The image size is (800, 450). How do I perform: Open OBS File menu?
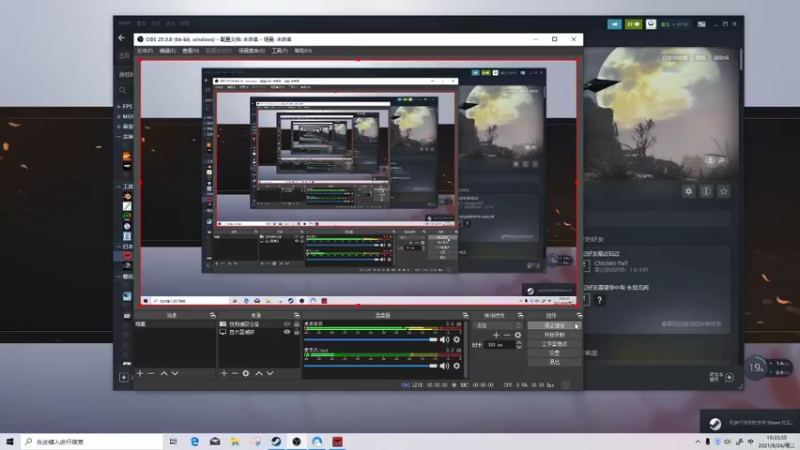pyautogui.click(x=145, y=51)
